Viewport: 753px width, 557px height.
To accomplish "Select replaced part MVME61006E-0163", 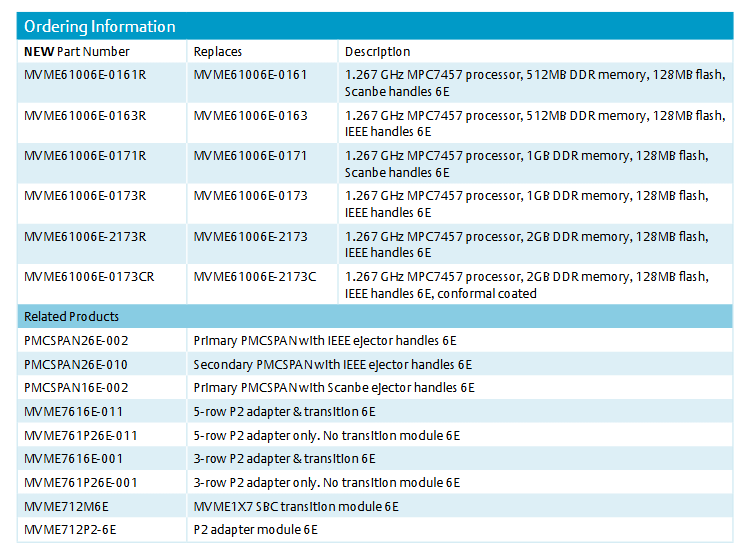I will tap(250, 116).
